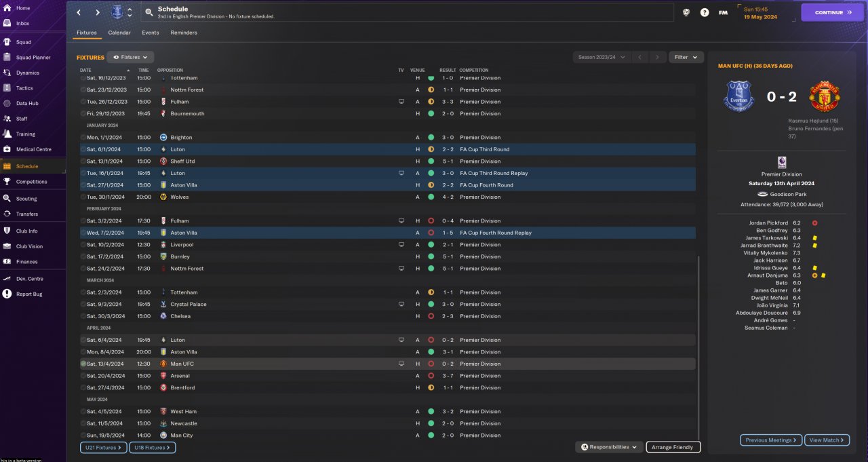868x462 pixels.
Task: Open Previous Meetings
Action: [771, 440]
